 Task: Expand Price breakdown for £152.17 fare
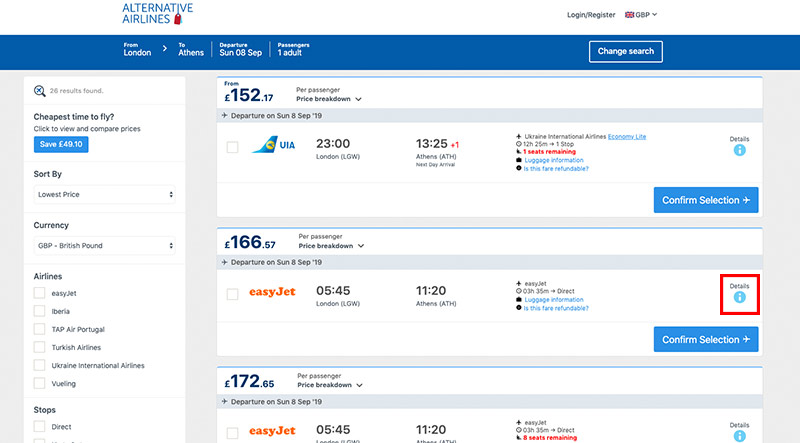[329, 99]
